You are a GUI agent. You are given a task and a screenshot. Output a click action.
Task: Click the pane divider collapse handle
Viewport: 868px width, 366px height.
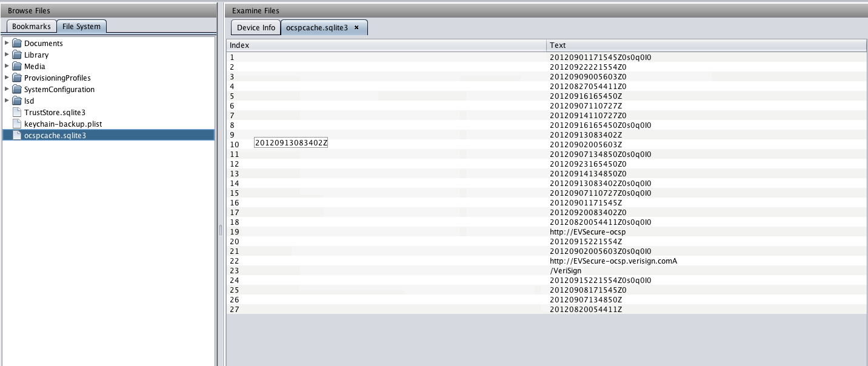point(221,230)
